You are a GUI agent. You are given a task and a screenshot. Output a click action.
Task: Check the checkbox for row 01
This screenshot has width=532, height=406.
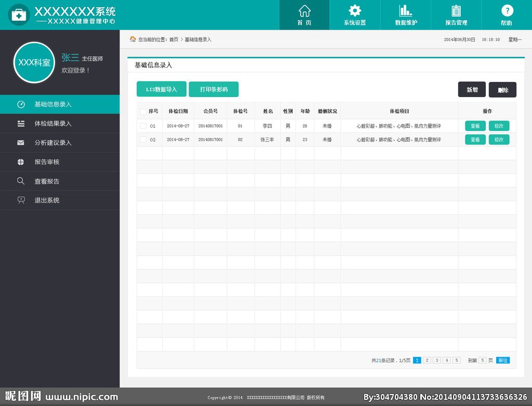click(x=143, y=126)
